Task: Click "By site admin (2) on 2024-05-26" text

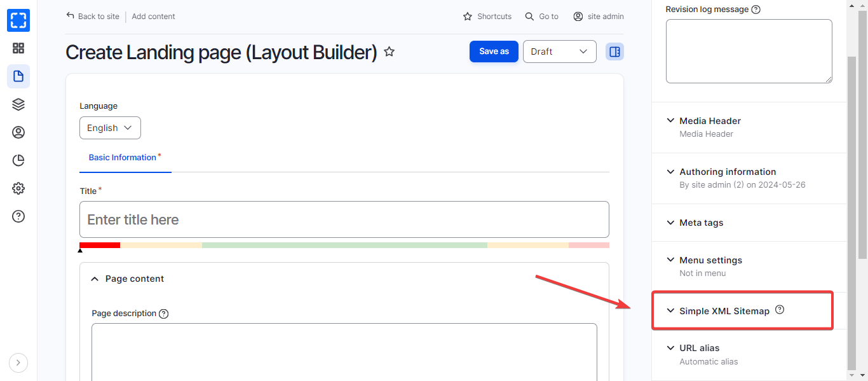Action: (742, 185)
